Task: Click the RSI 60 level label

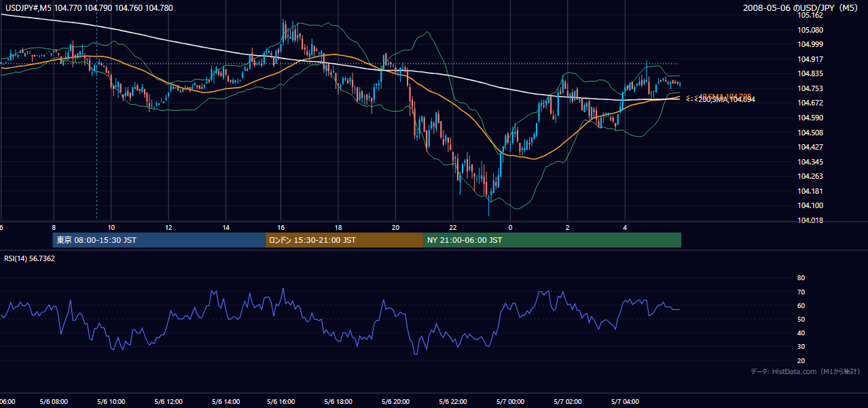Action: [x=801, y=305]
